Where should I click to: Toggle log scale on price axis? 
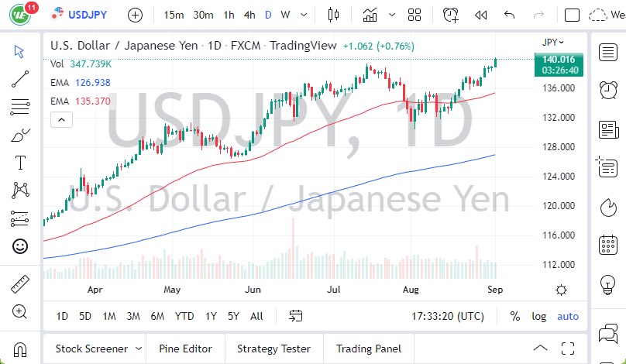[539, 316]
